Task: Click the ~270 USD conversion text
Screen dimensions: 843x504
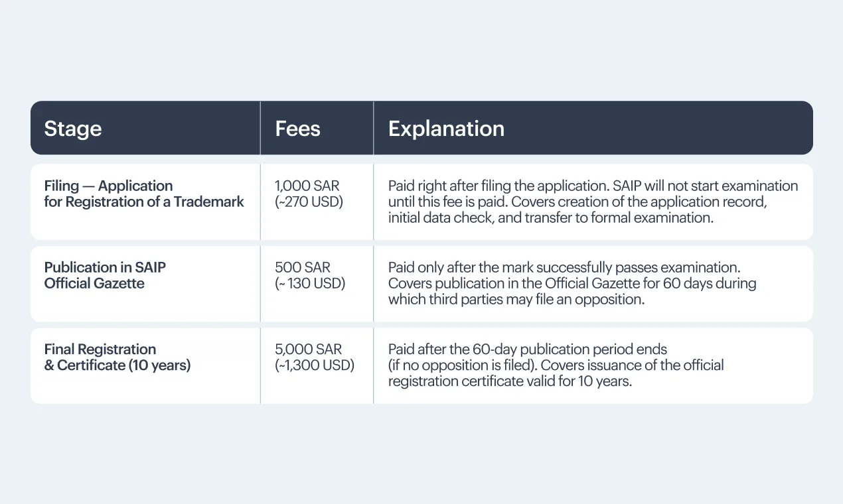Action: [309, 202]
